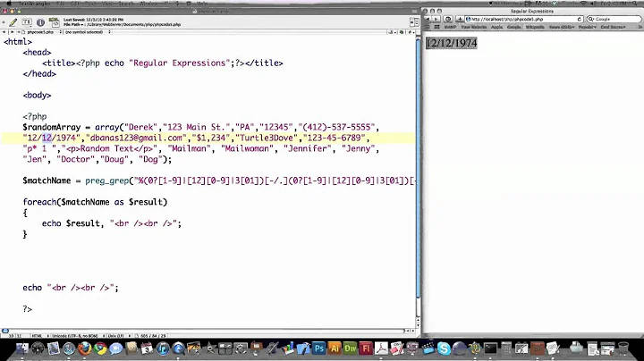644x361 pixels.
Task: Click the Safari reload icon in address bar
Action: point(579,20)
